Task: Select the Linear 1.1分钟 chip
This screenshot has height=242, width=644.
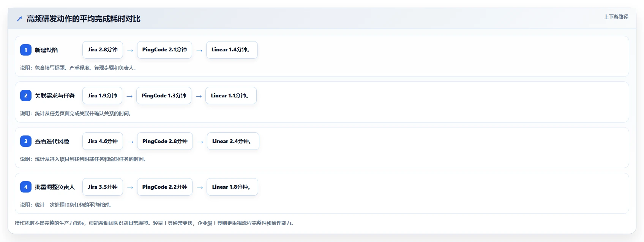Action: point(231,96)
